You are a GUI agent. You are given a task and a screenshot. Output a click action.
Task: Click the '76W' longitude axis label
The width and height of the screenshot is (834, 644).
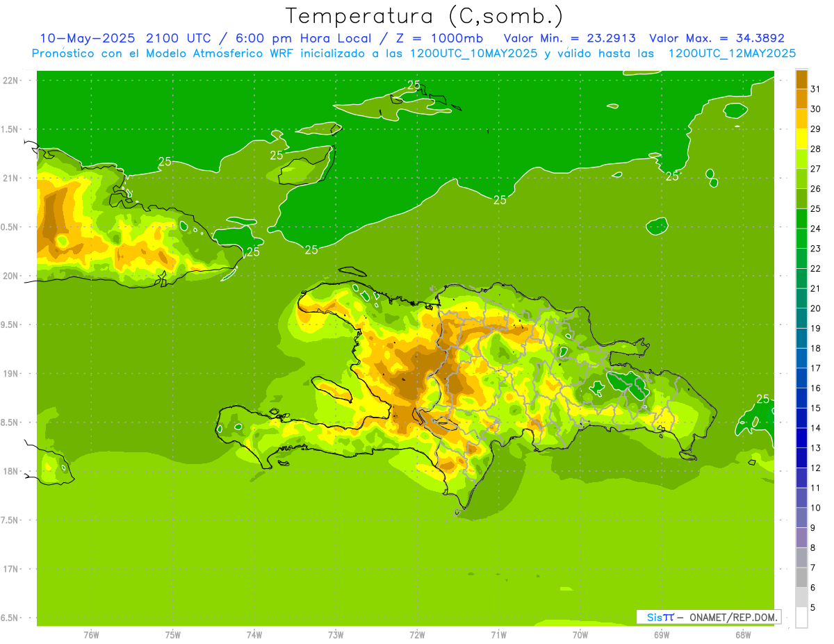click(x=91, y=634)
